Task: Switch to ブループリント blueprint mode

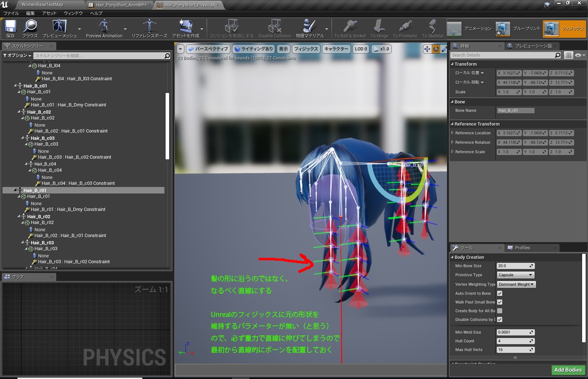Action: tap(518, 29)
